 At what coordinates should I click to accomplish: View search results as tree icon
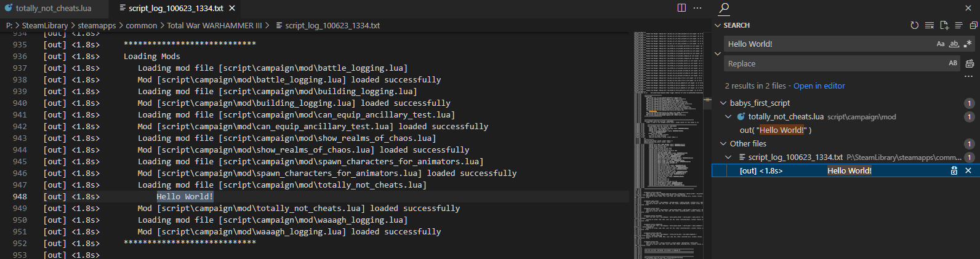point(958,25)
